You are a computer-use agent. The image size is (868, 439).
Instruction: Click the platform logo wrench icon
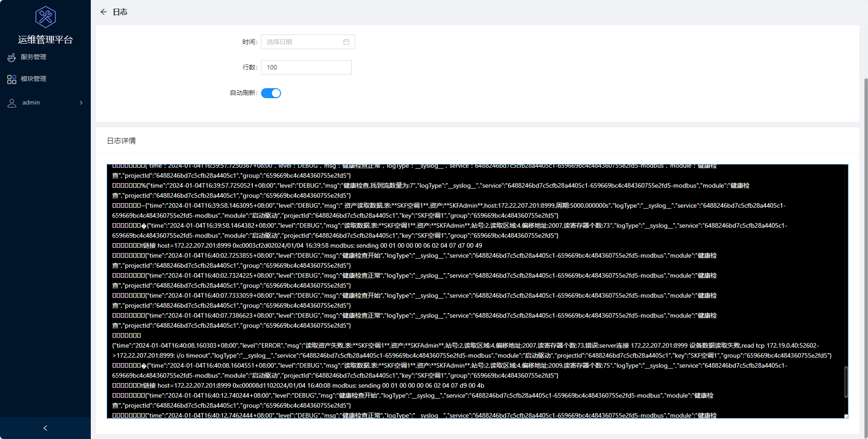pos(45,17)
